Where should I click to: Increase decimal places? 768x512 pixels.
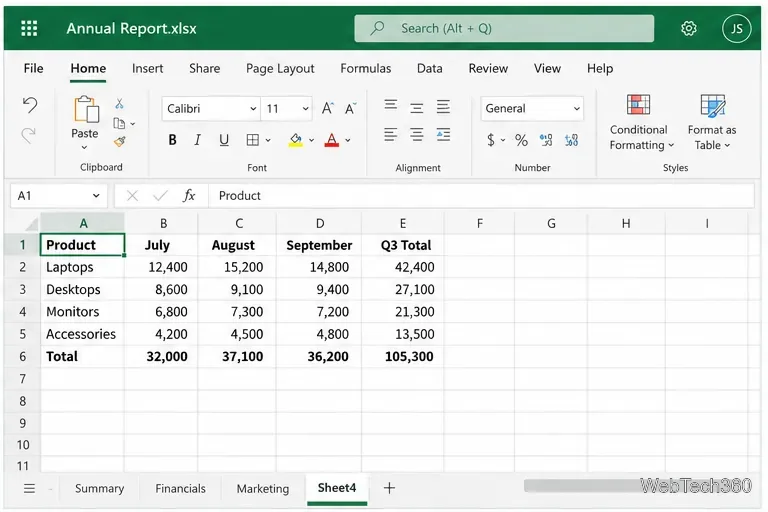[x=546, y=140]
